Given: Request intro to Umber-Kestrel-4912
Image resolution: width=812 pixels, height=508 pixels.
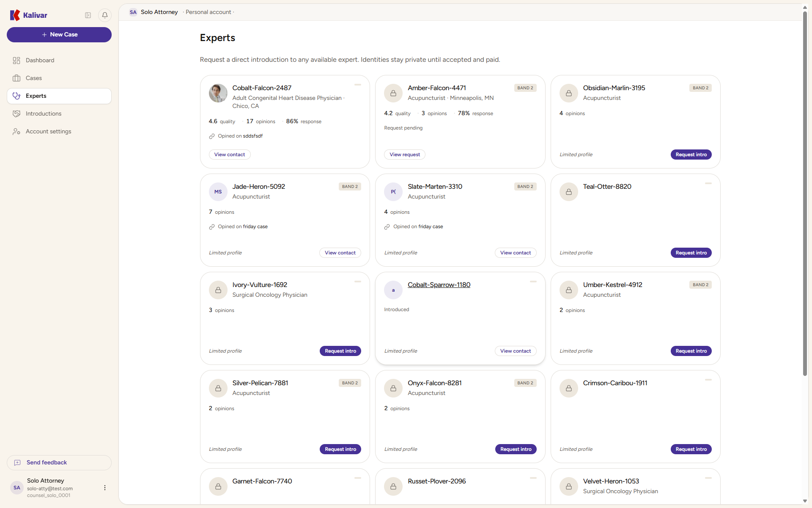Looking at the screenshot, I should coord(691,351).
